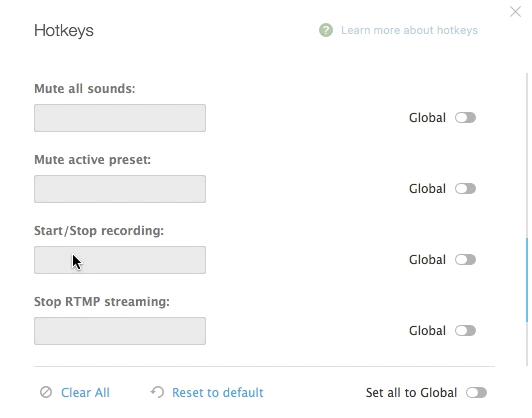The height and width of the screenshot is (418, 532).
Task: Focus the Mute all sounds hotkey field
Action: coord(120,118)
